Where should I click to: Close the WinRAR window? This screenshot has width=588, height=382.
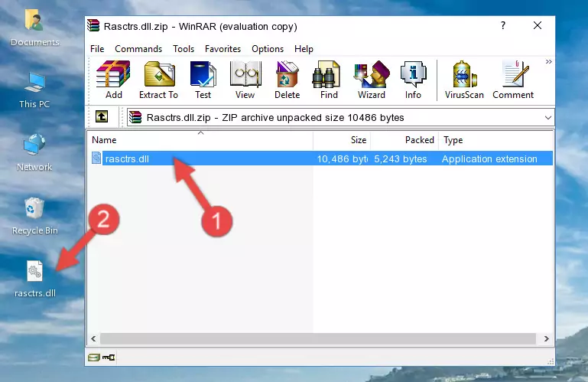coord(538,25)
